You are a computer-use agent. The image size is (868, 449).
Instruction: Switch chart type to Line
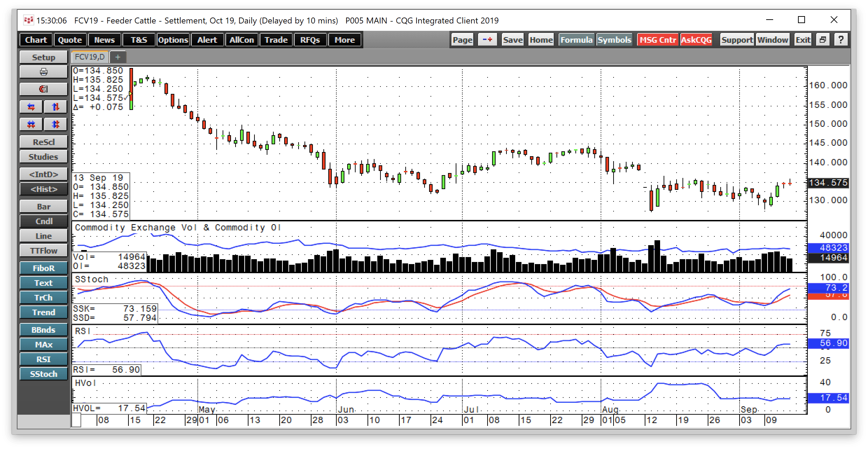click(43, 236)
